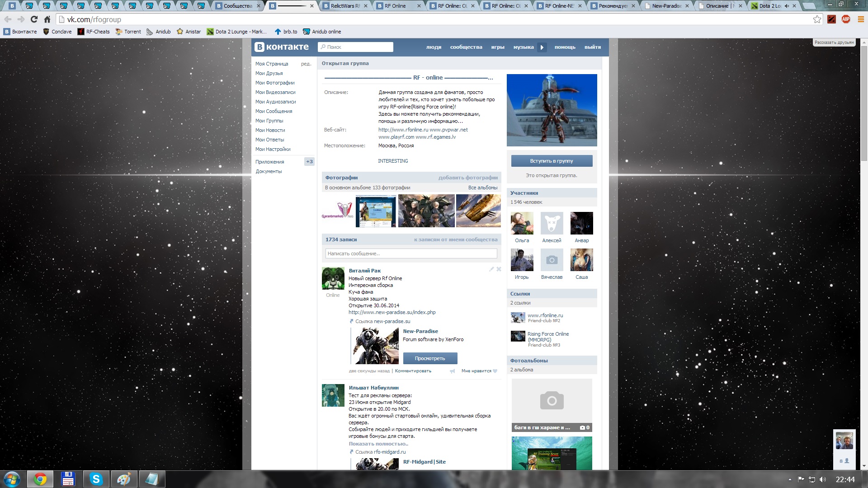Open Алексей's default avatar in members

(x=552, y=223)
